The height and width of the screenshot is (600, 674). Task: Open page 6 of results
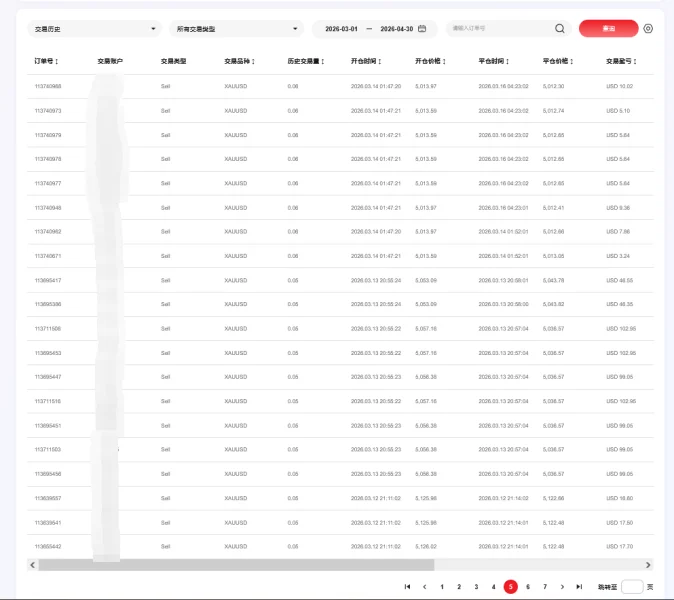(x=528, y=587)
